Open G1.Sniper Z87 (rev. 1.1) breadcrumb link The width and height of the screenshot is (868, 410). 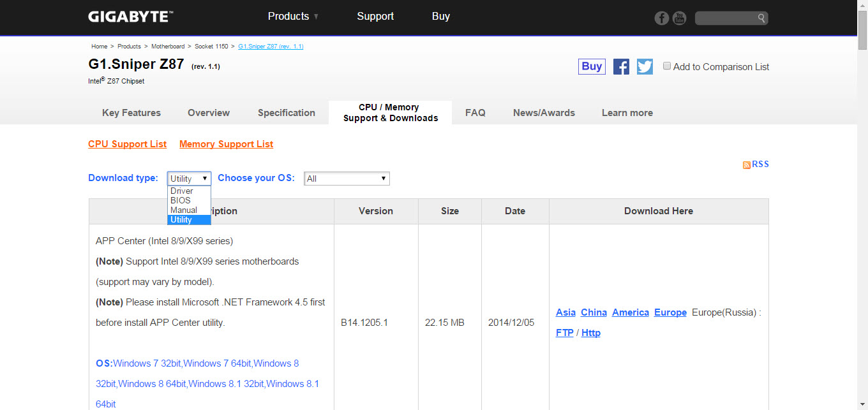point(271,47)
